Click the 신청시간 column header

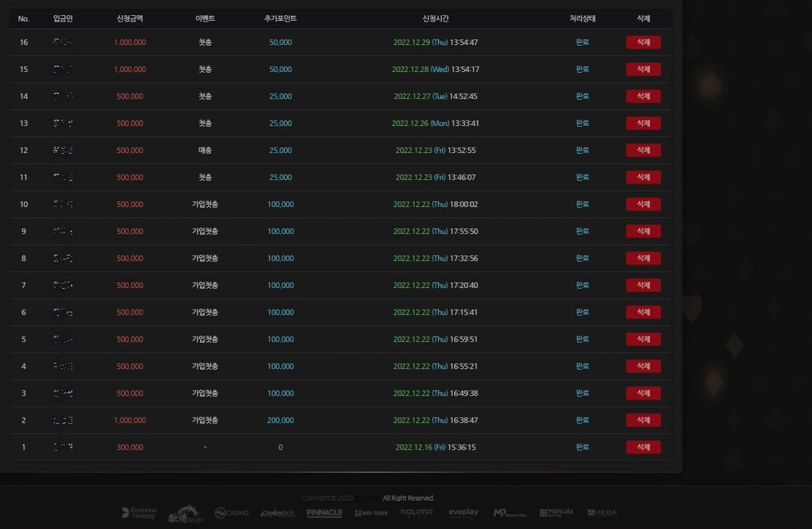(x=435, y=19)
